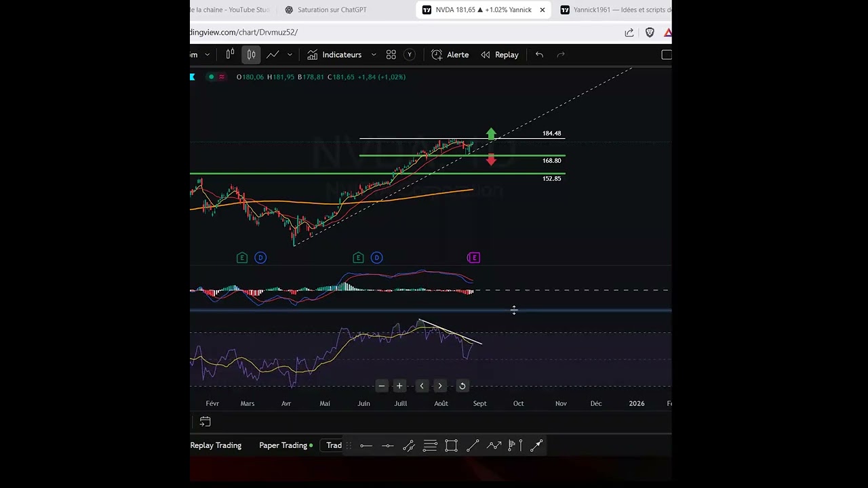Open chart type dropdown arrow
Image resolution: width=868 pixels, height=488 pixels.
pos(290,55)
